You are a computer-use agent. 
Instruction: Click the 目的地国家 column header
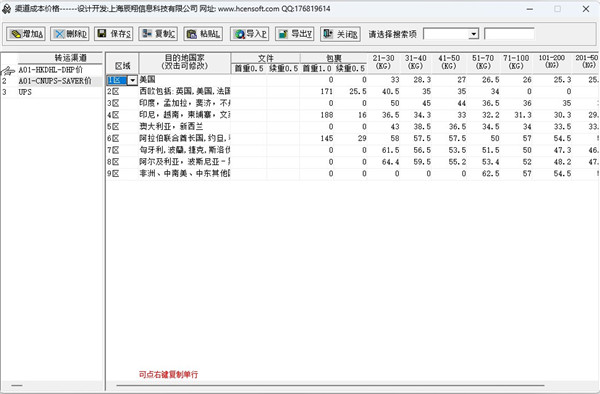pyautogui.click(x=184, y=62)
